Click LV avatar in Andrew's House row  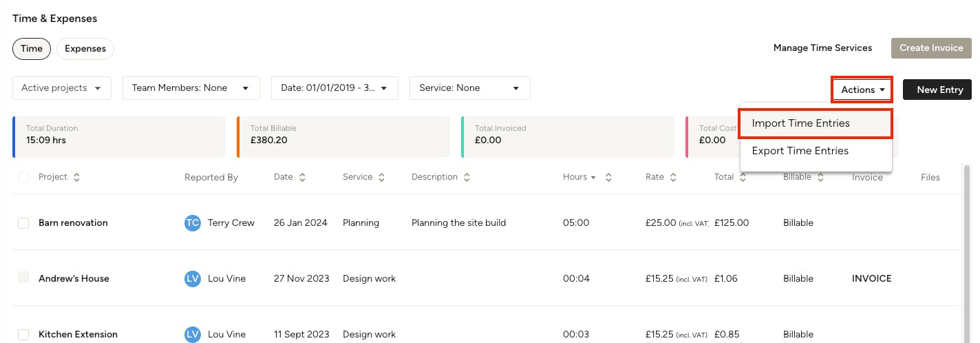pyautogui.click(x=193, y=278)
